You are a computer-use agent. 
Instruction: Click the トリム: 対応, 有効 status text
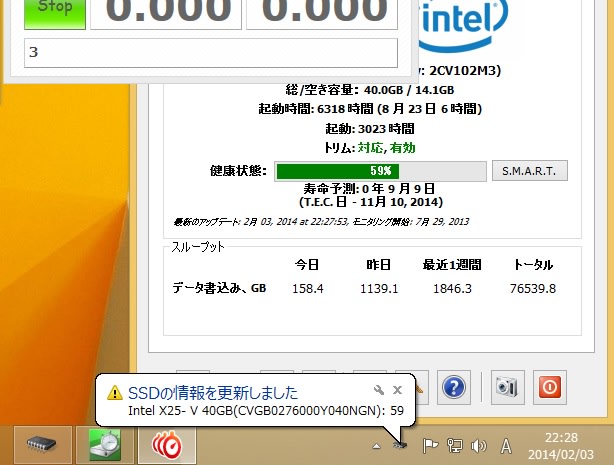[x=369, y=148]
